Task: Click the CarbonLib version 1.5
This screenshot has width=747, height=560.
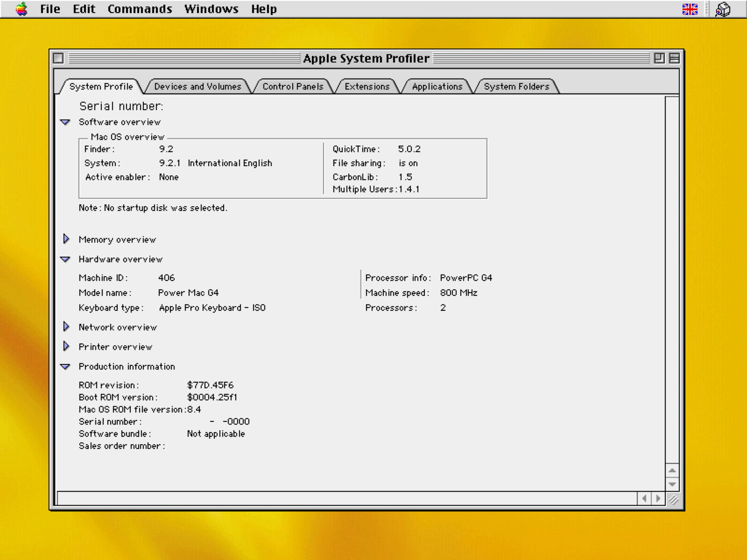Action: tap(405, 177)
